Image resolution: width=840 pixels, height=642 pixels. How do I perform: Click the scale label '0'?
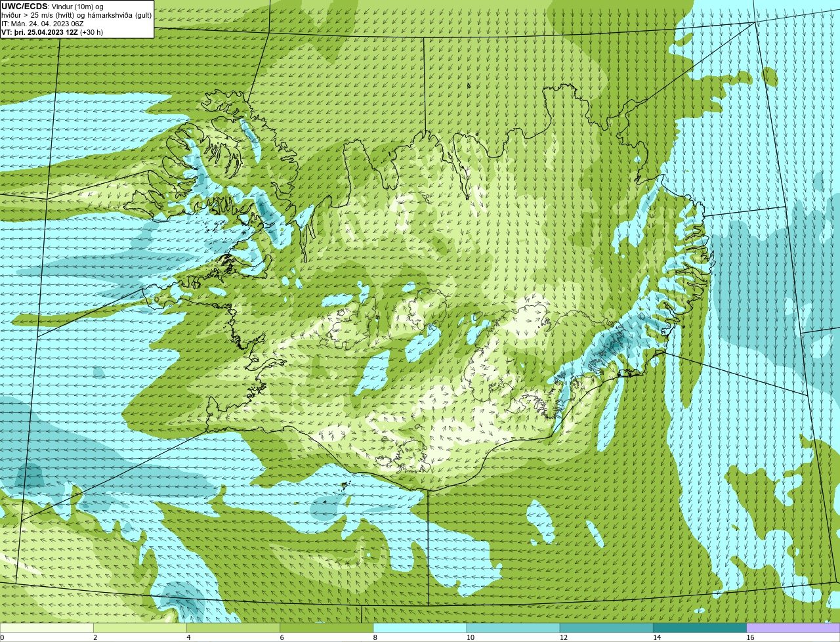pos(2,637)
